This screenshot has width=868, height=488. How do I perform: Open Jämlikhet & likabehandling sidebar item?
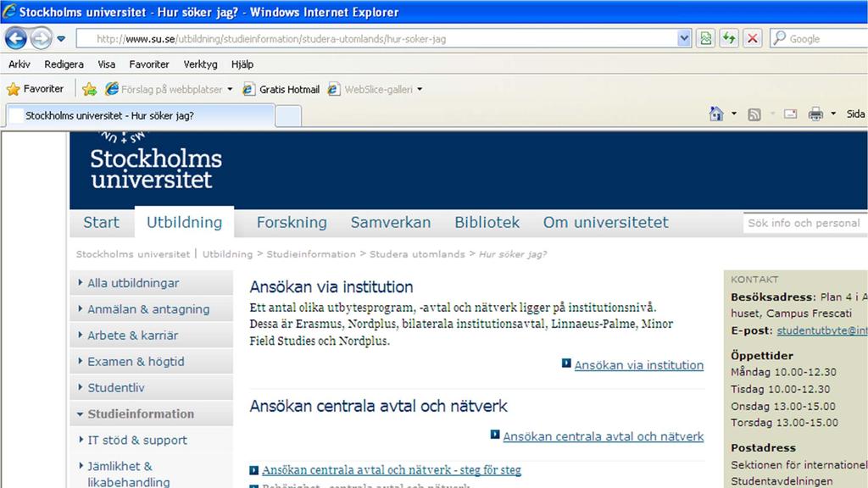pos(151,474)
